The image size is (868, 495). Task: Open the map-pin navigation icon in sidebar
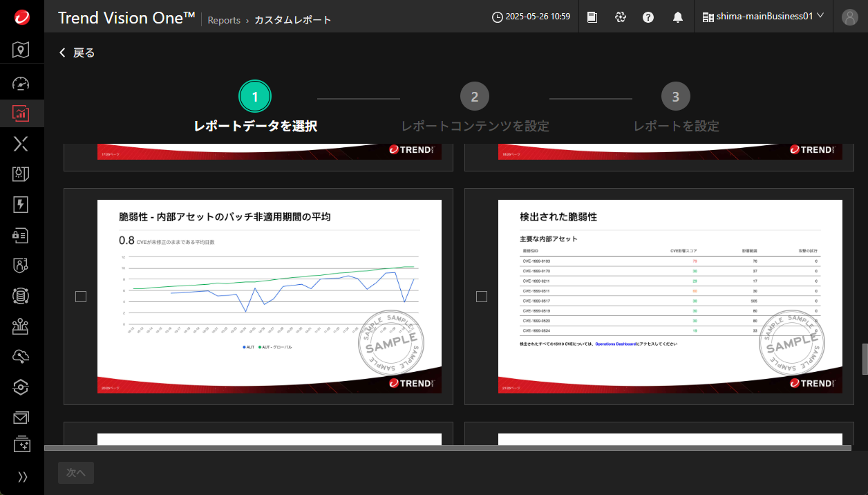point(21,49)
